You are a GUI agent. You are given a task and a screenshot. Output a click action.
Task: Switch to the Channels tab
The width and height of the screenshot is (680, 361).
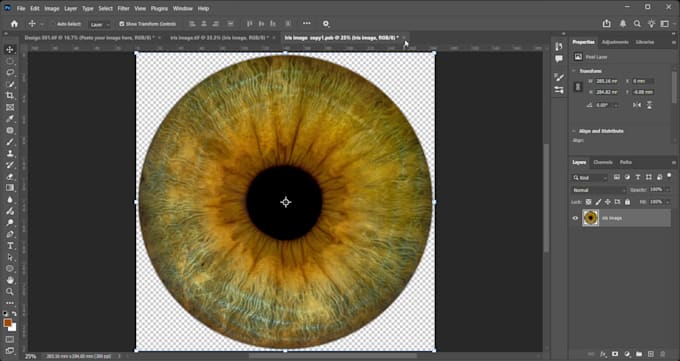pos(603,162)
